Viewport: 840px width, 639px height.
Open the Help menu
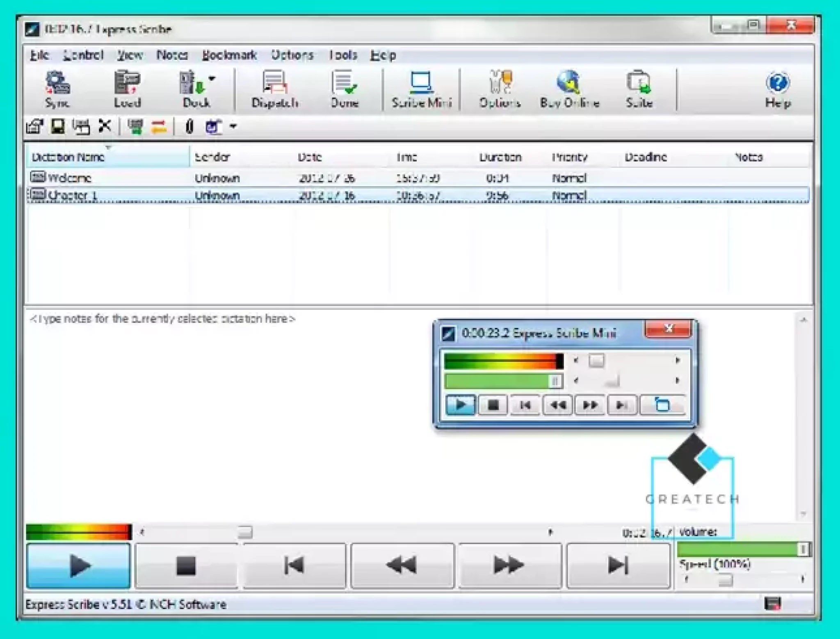[383, 55]
